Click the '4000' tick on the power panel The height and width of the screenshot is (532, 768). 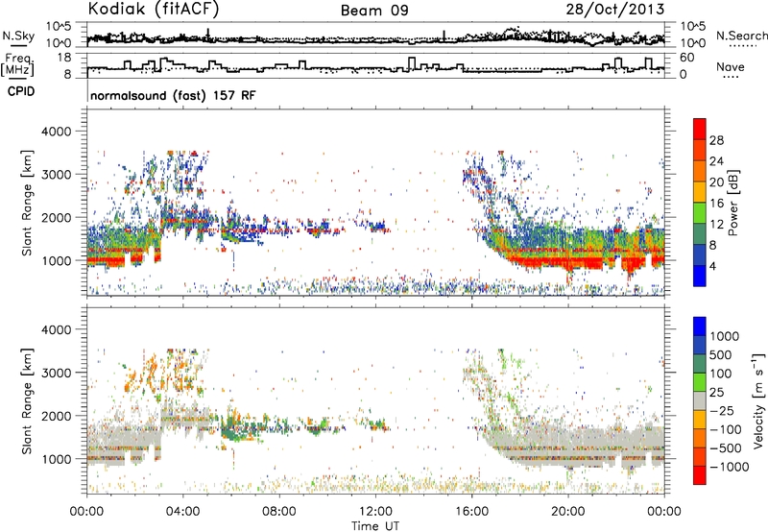click(57, 132)
